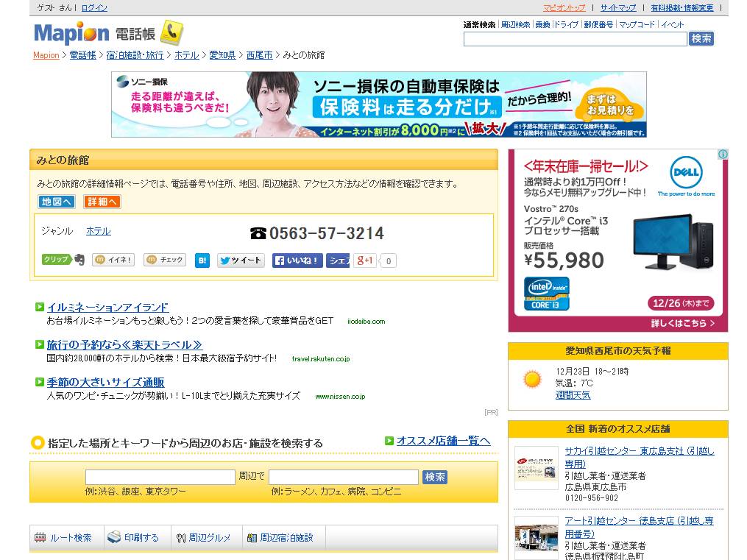Open the 季節の大きいサイズ通販 link
The width and height of the screenshot is (747, 560).
tap(105, 383)
